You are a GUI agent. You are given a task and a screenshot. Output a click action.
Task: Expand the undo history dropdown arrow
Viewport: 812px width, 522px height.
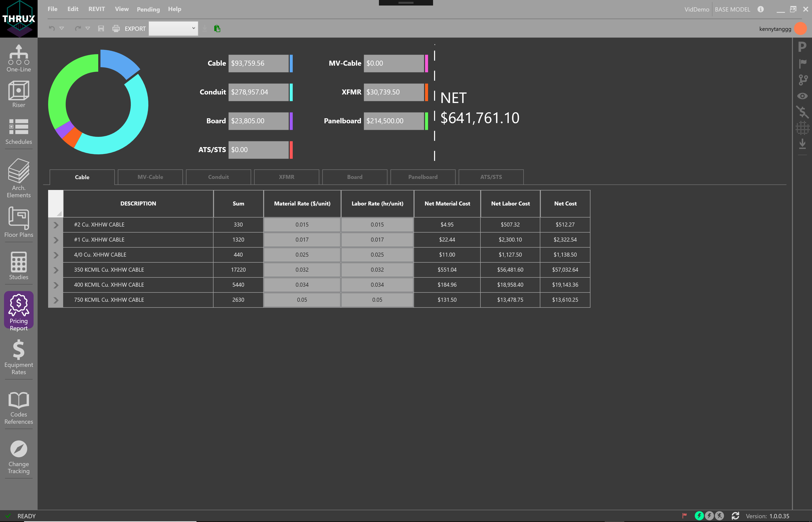(62, 29)
